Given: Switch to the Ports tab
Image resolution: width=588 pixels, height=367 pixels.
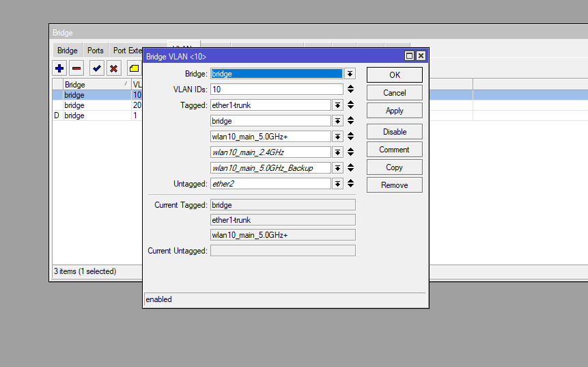Looking at the screenshot, I should [x=95, y=51].
